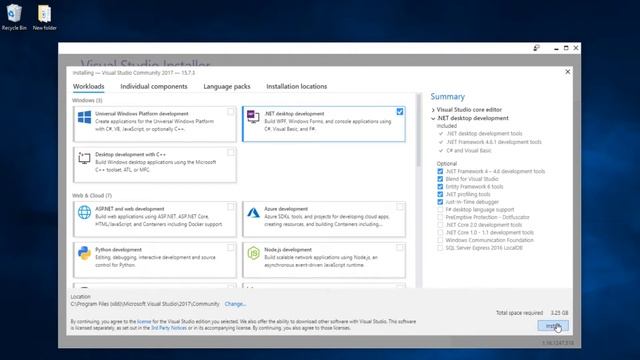The image size is (640, 360).
Task: Check Node.js development workload
Action: point(400,248)
